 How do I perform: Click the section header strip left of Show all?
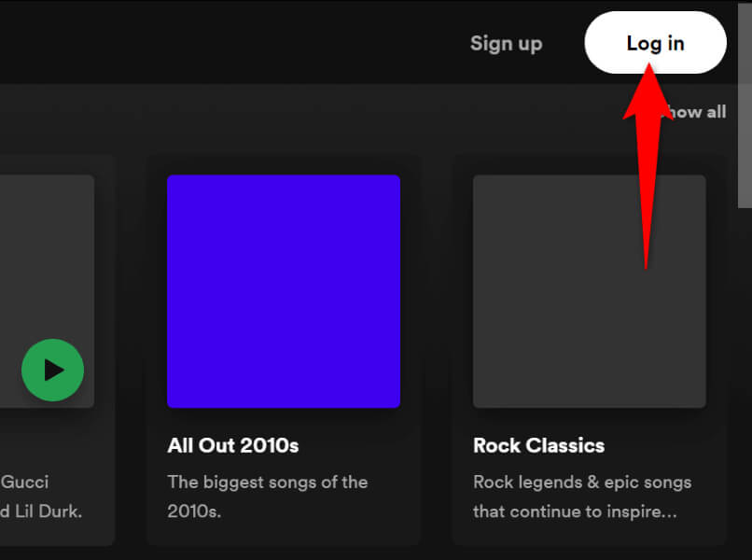tap(327, 112)
